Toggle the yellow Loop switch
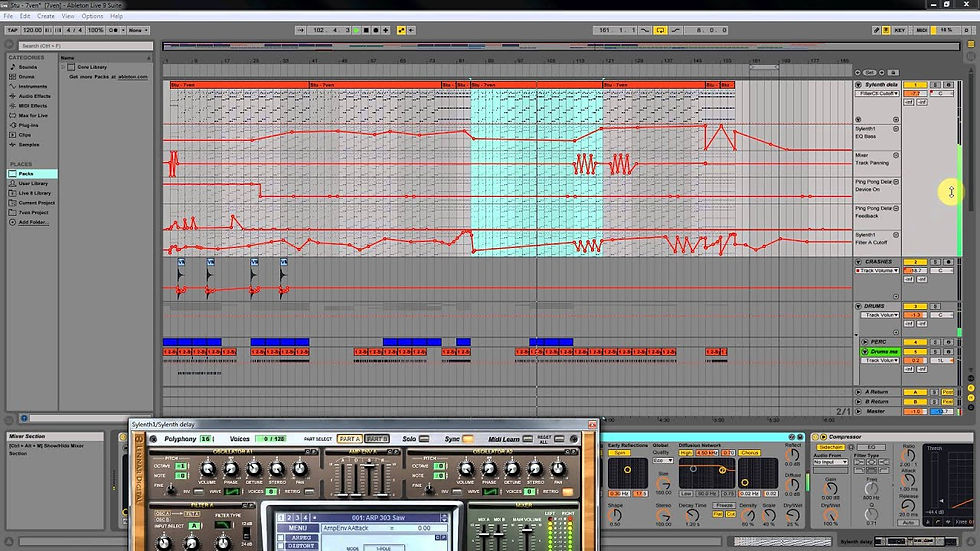The image size is (980, 551). point(660,30)
